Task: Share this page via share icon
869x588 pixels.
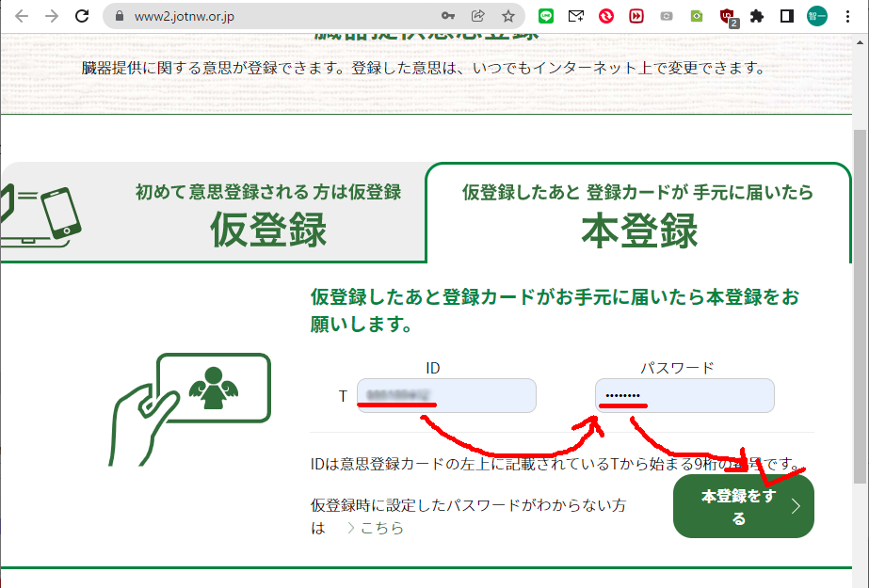Action: [477, 16]
